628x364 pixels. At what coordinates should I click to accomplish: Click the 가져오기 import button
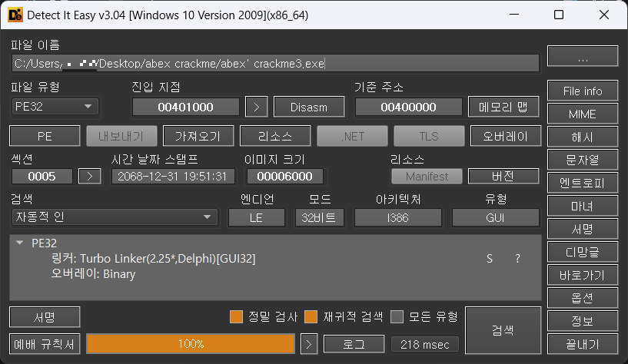[x=198, y=137]
